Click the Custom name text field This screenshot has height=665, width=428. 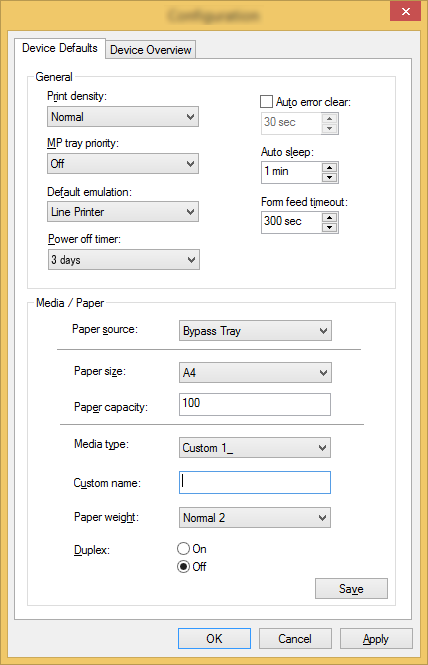point(255,483)
